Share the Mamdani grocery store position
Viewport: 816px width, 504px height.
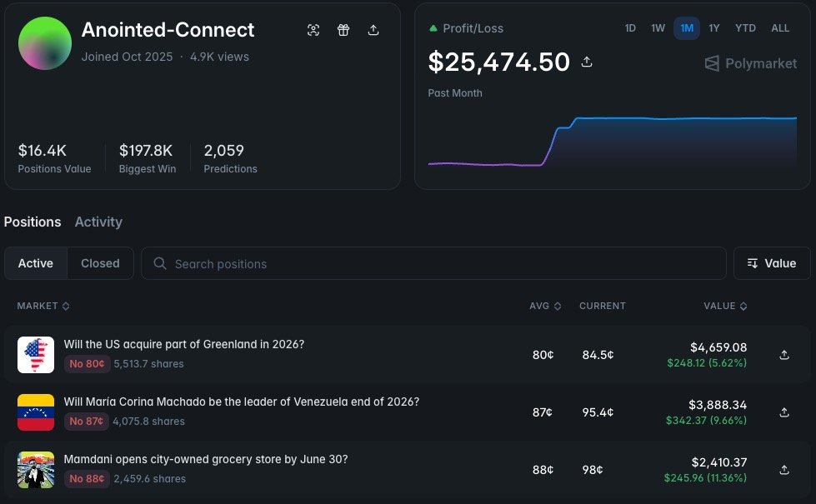point(784,470)
